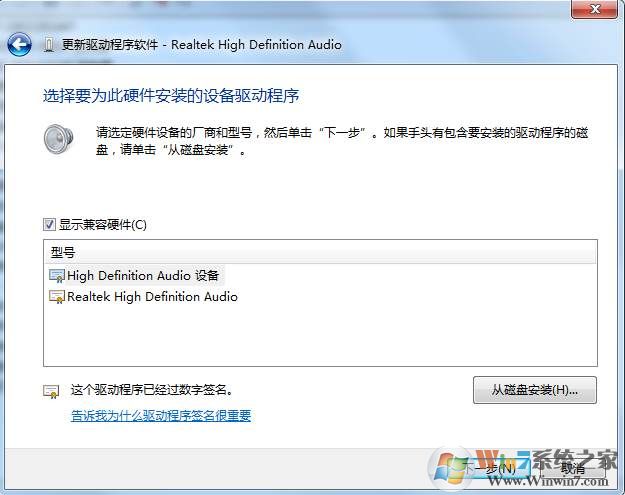Click the digital signature icon beside the signed notice

[x=51, y=391]
